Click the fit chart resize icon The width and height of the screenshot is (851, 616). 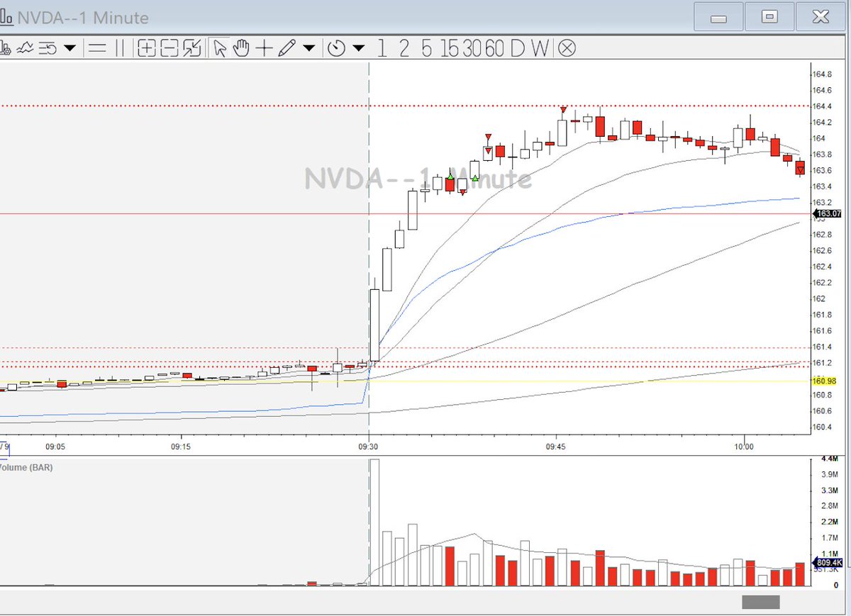coord(192,48)
